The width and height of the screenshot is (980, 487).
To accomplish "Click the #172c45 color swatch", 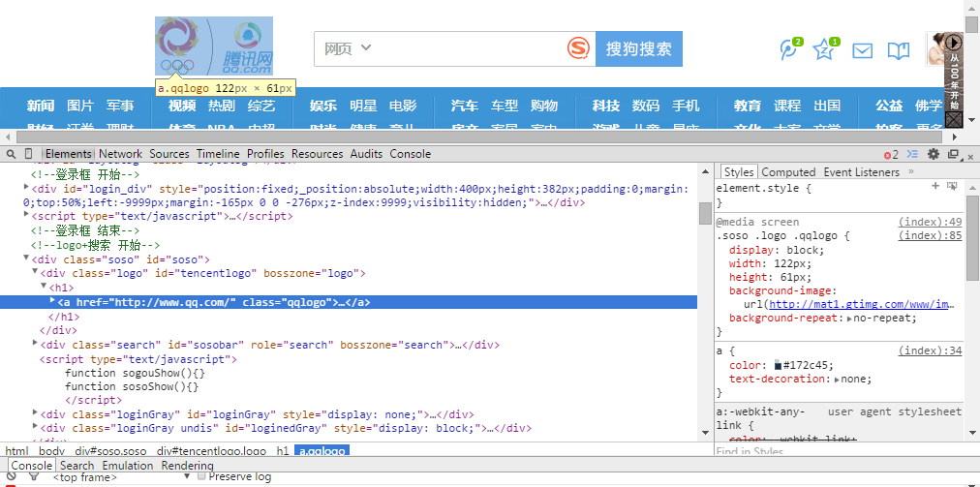I will tap(779, 365).
